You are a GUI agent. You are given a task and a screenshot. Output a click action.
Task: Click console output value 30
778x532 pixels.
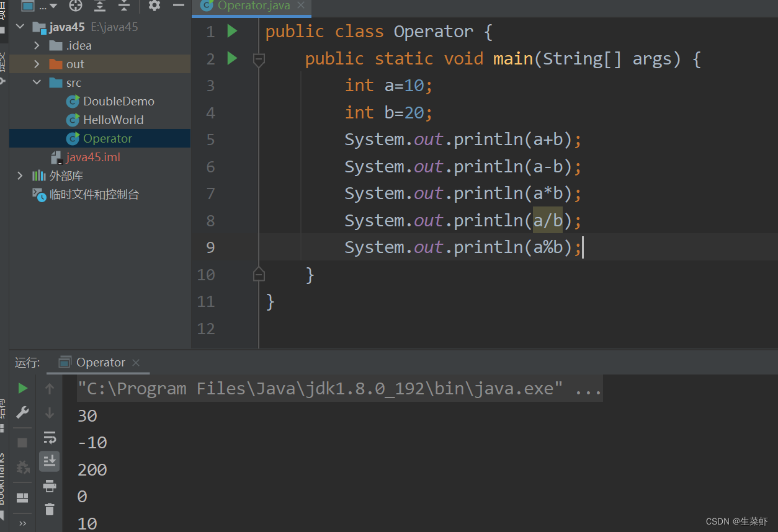pyautogui.click(x=87, y=416)
